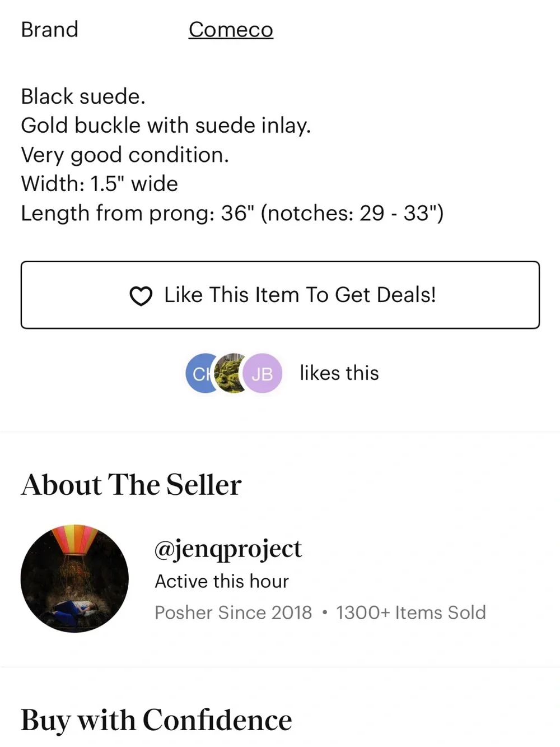Click the Posher Since 2018 text

(233, 613)
